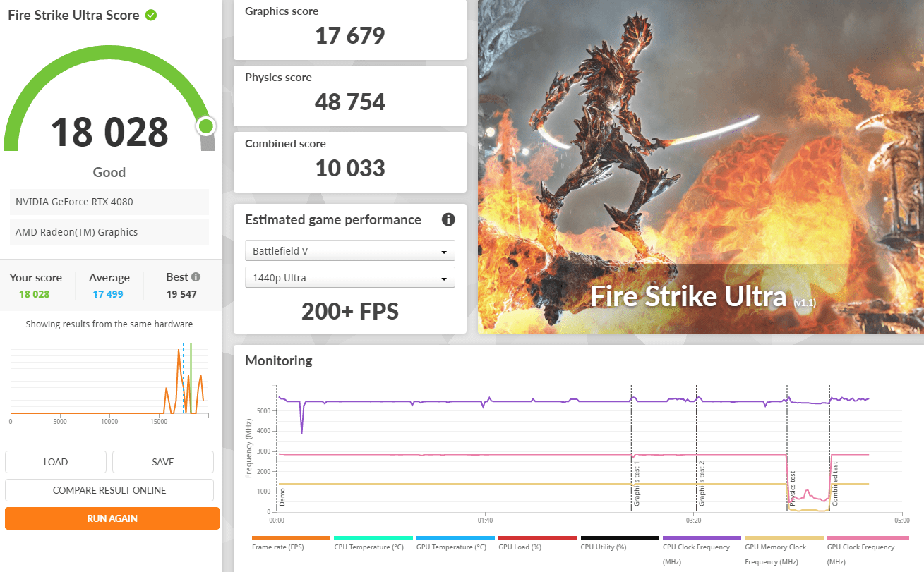Click the Graphics test 1 chart marker
The width and height of the screenshot is (924, 572).
pos(637,483)
